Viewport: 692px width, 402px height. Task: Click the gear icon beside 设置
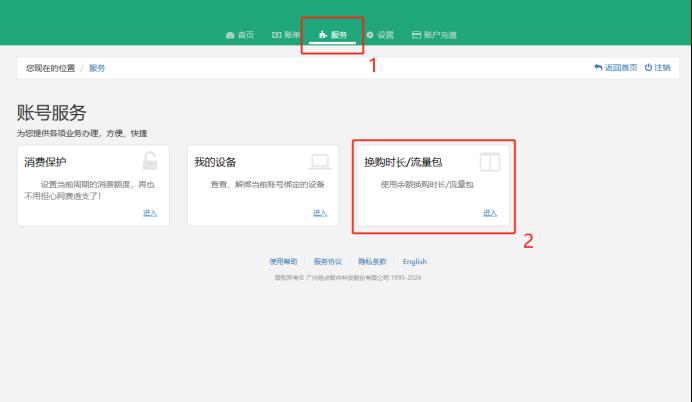[370, 35]
